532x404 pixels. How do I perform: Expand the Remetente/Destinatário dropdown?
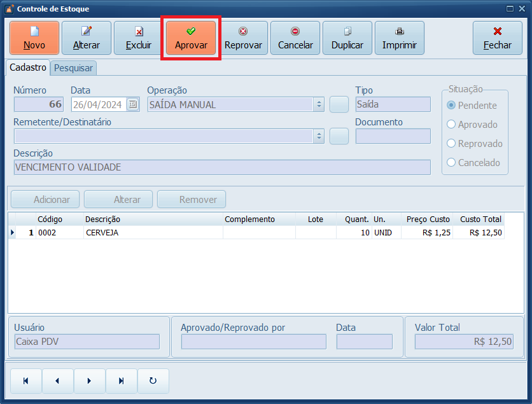pyautogui.click(x=319, y=136)
